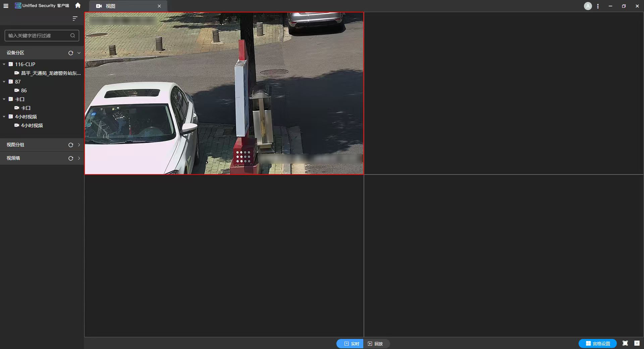Close all video panes icon
The width and height of the screenshot is (644, 349).
click(x=637, y=343)
